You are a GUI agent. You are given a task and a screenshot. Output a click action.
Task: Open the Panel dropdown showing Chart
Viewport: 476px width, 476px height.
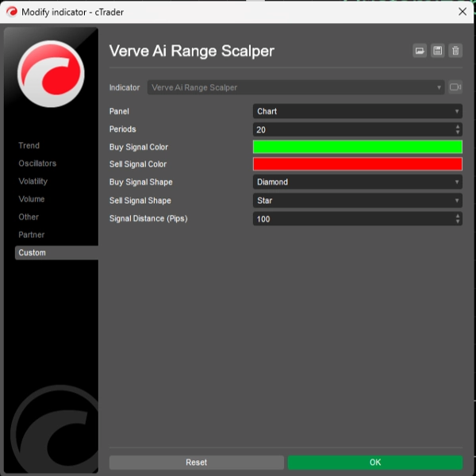358,111
